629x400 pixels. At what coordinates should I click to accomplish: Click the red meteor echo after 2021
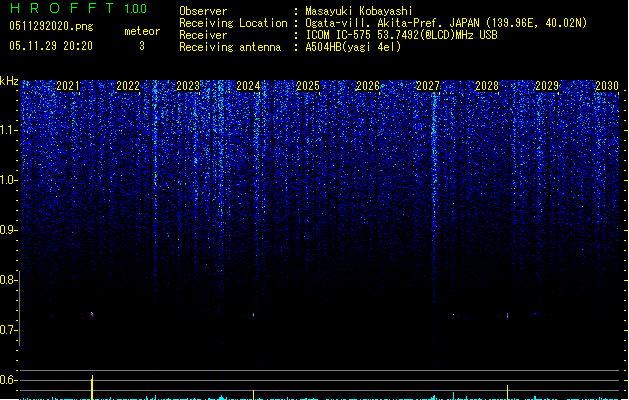tap(92, 314)
